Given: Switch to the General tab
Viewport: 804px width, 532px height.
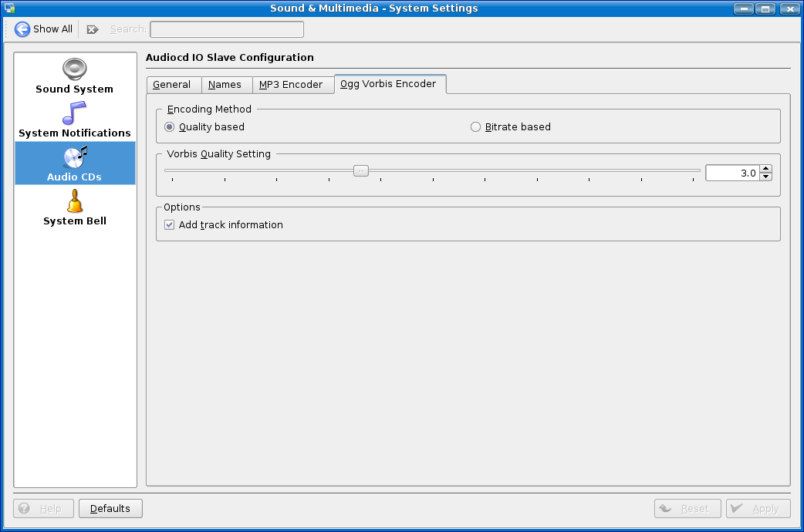Looking at the screenshot, I should 172,85.
